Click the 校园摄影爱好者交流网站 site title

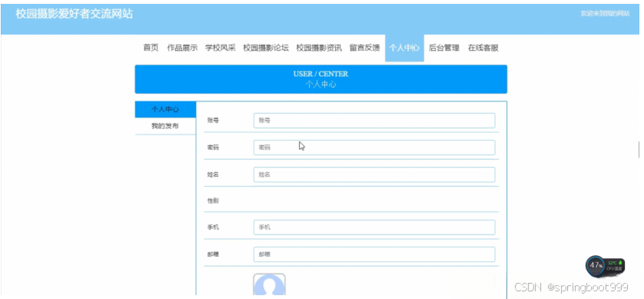(75, 14)
